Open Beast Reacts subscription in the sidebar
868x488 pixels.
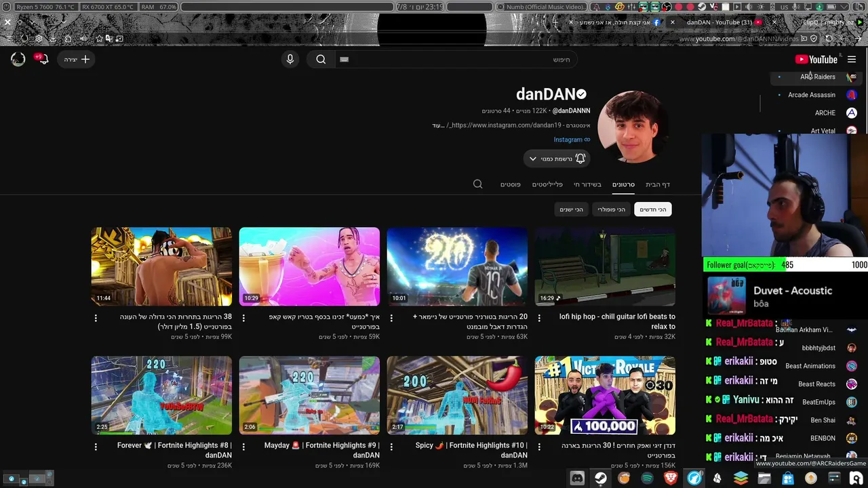(816, 384)
